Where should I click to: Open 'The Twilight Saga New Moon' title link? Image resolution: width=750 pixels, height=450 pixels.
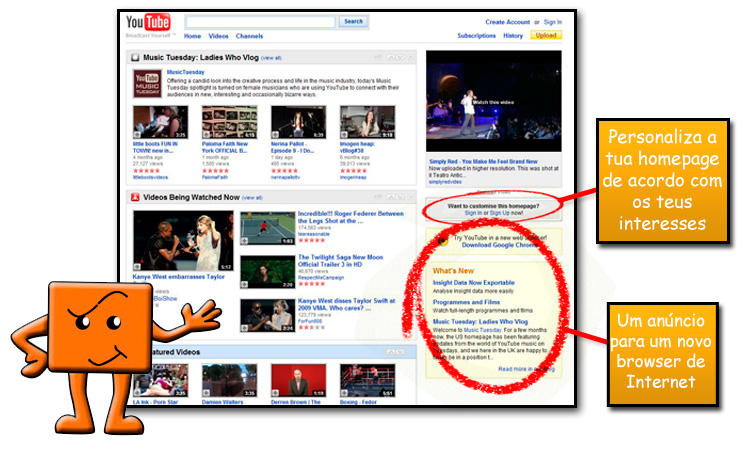tap(340, 261)
